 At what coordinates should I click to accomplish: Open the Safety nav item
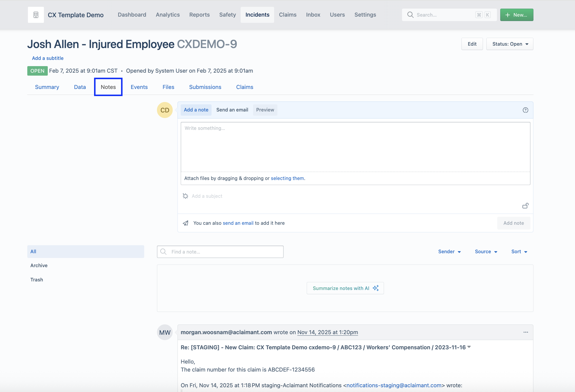click(228, 15)
